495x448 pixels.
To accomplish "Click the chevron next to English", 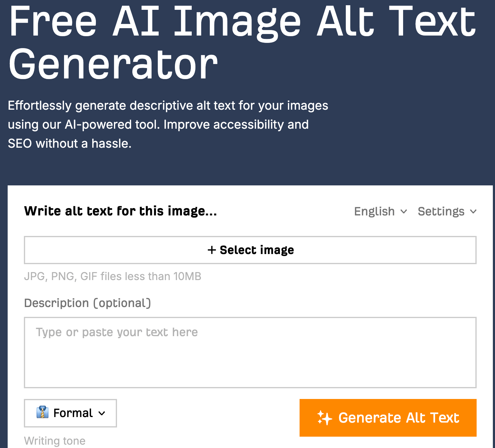I will (404, 212).
